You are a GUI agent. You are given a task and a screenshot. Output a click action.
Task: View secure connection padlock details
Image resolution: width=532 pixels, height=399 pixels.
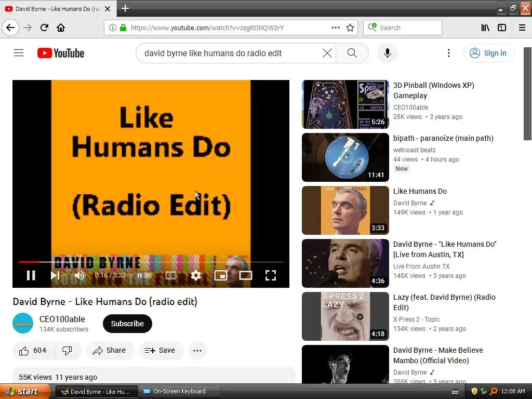point(123,28)
